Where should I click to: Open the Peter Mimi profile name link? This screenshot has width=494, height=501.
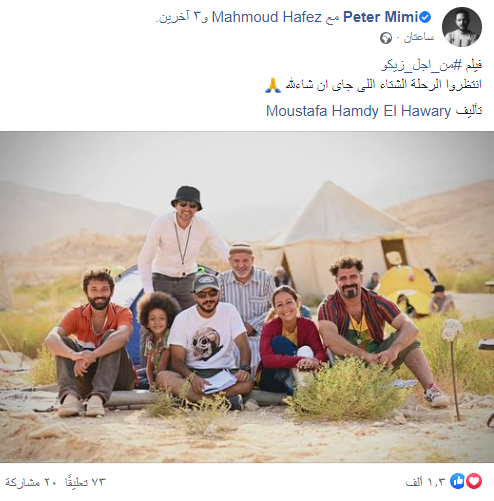tap(380, 17)
